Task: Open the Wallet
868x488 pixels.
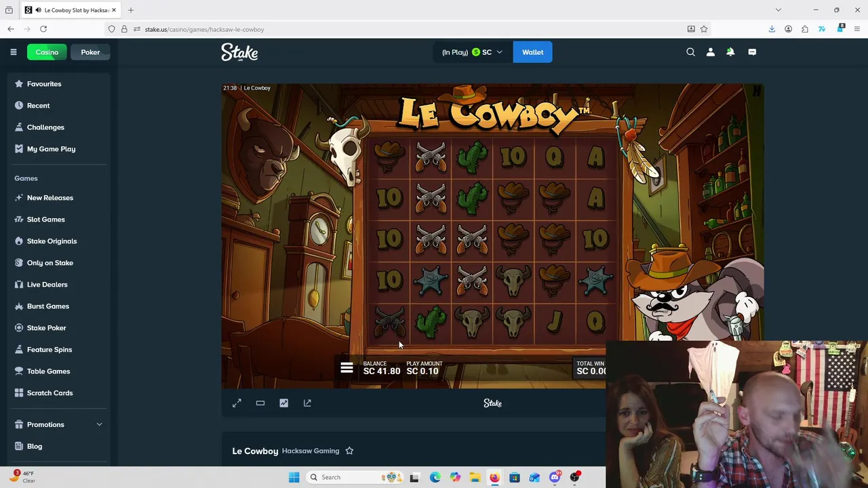Action: [532, 52]
